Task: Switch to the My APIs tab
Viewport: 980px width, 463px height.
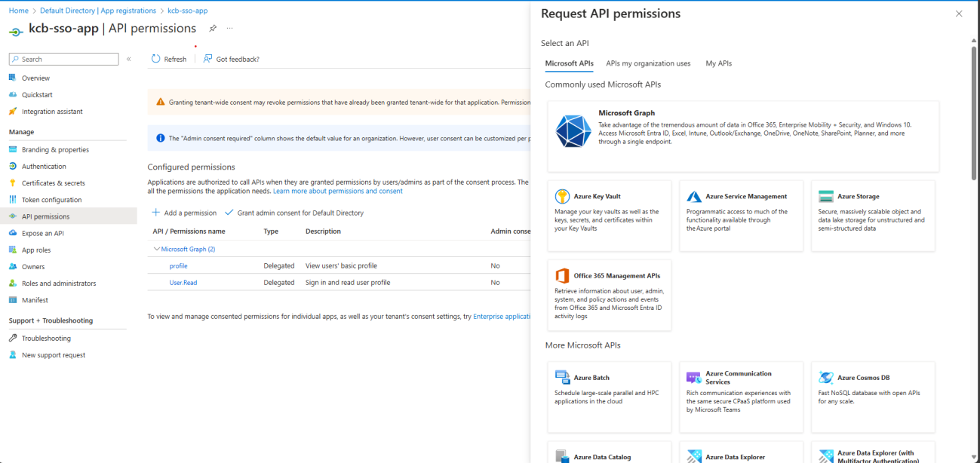Action: (x=718, y=63)
